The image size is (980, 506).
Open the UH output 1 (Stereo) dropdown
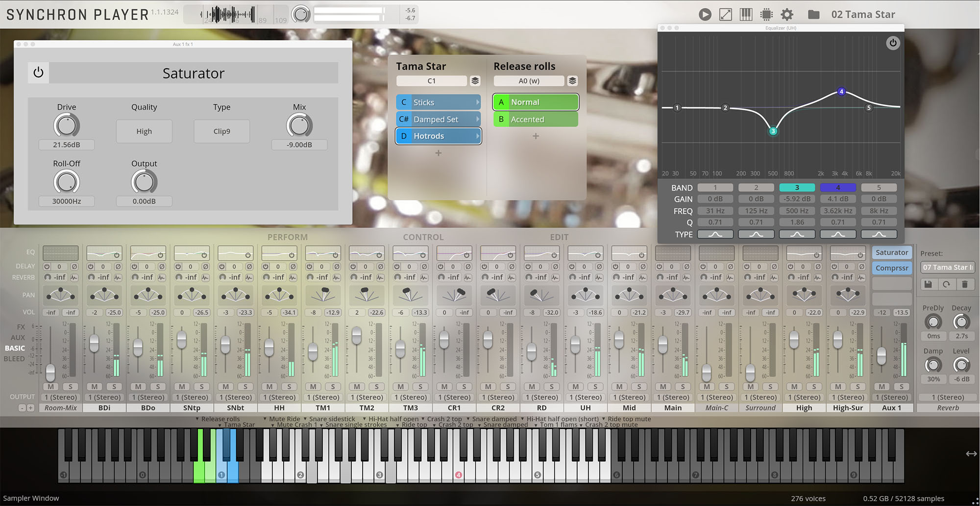coord(586,397)
